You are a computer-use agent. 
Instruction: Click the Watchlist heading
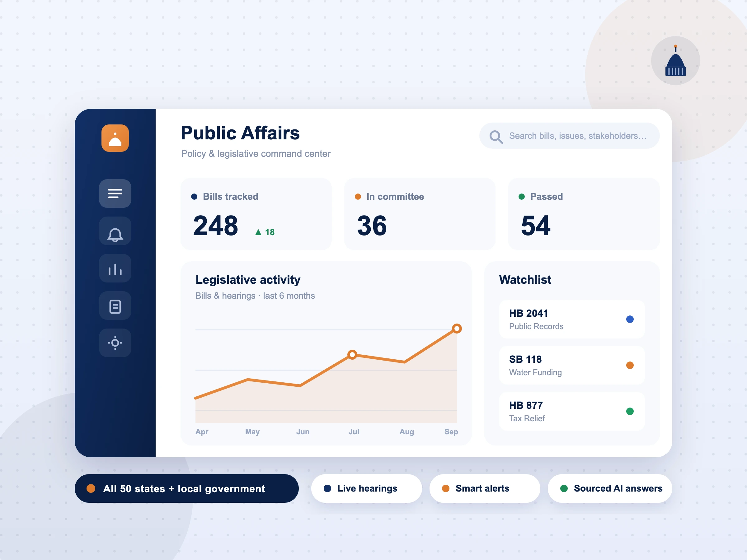[525, 279]
